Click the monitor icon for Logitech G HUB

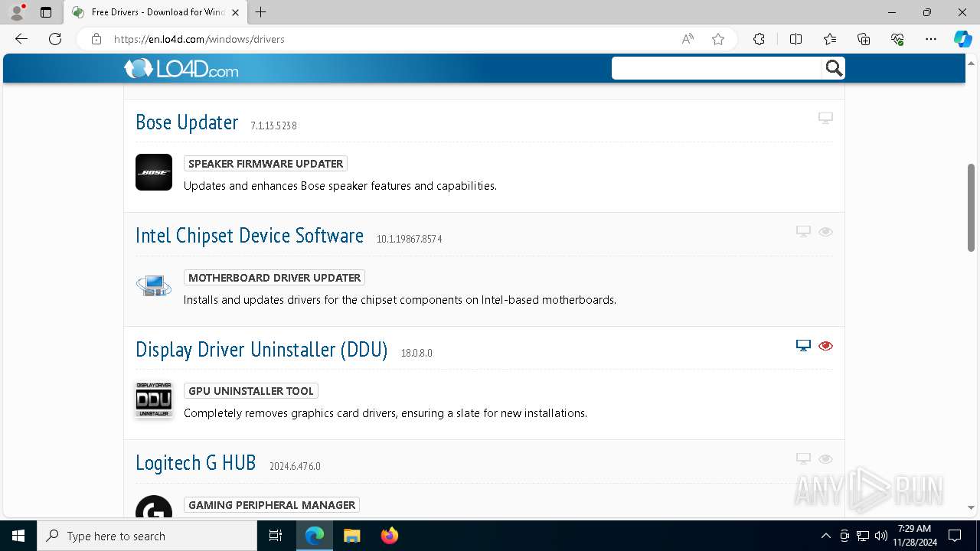pos(803,458)
